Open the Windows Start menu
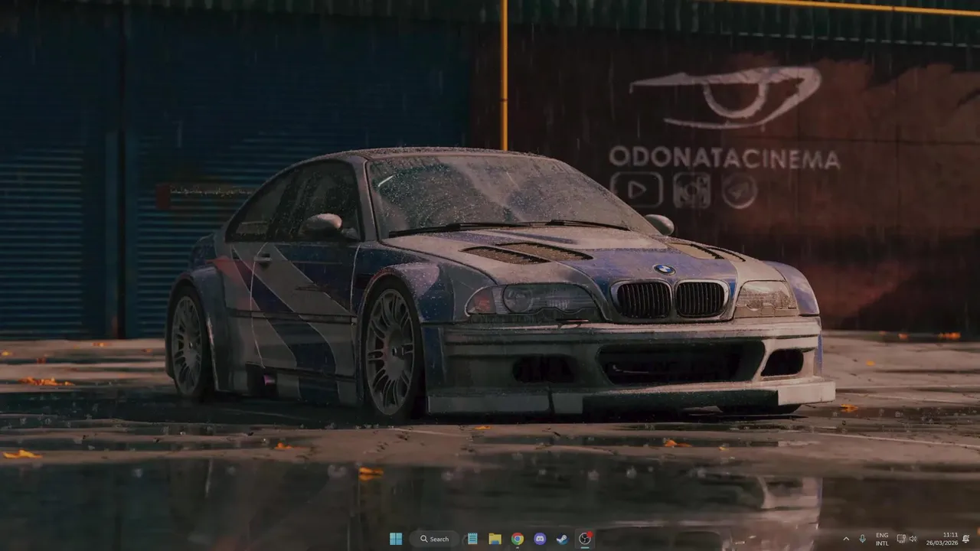Screen dimensions: 980x551 [396, 539]
